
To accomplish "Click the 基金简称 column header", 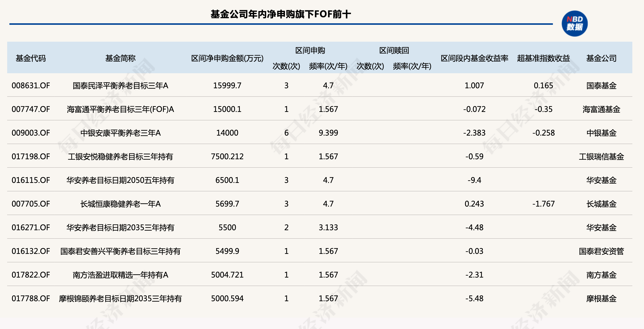I will [x=120, y=58].
